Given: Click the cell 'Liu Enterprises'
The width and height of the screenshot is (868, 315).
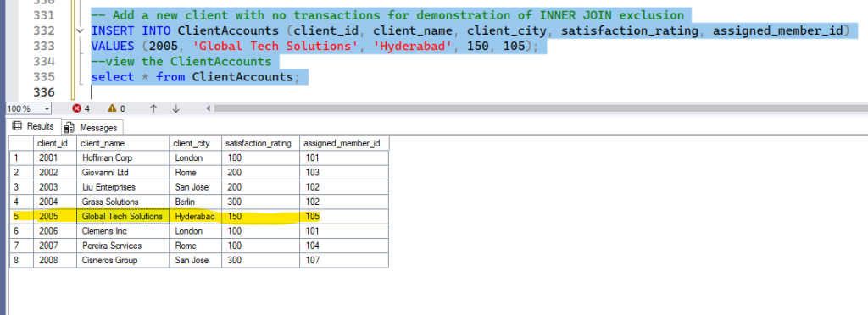Looking at the screenshot, I should pos(123,187).
